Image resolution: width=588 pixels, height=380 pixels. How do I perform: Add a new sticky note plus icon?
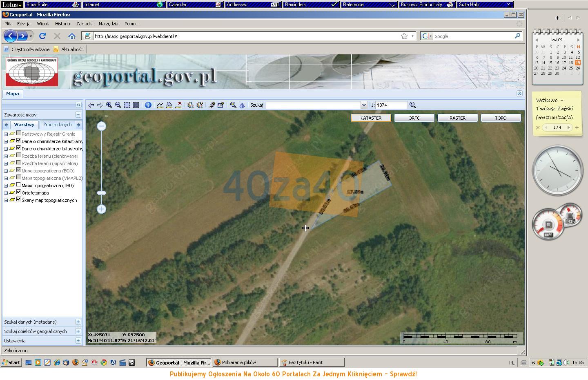coord(577,127)
